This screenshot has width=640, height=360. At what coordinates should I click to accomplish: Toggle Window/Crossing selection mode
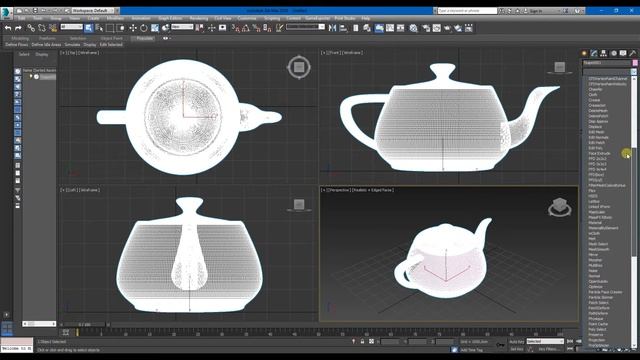(x=121, y=28)
